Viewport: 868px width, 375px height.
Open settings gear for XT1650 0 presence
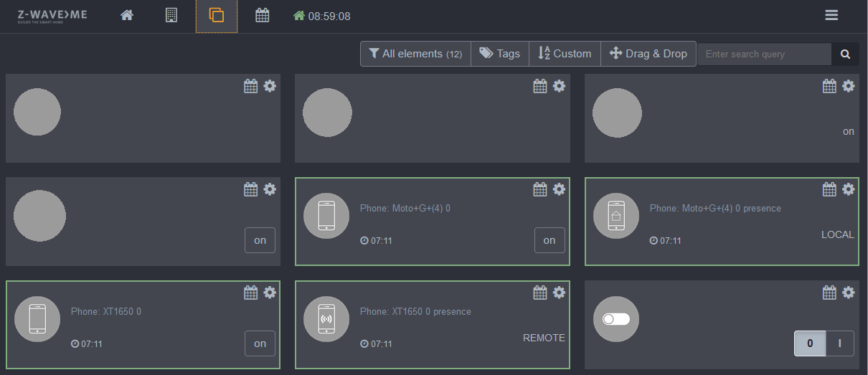click(559, 293)
